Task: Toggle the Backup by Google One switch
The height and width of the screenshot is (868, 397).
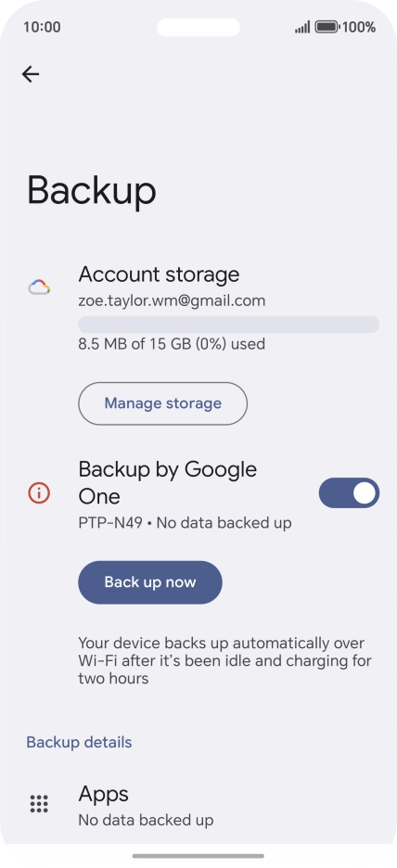Action: tap(349, 492)
